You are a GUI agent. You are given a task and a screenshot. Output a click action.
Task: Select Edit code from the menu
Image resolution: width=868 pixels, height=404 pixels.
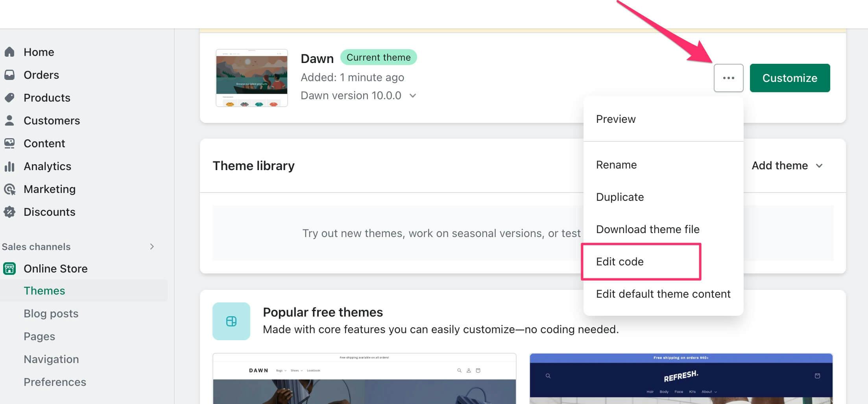coord(620,261)
